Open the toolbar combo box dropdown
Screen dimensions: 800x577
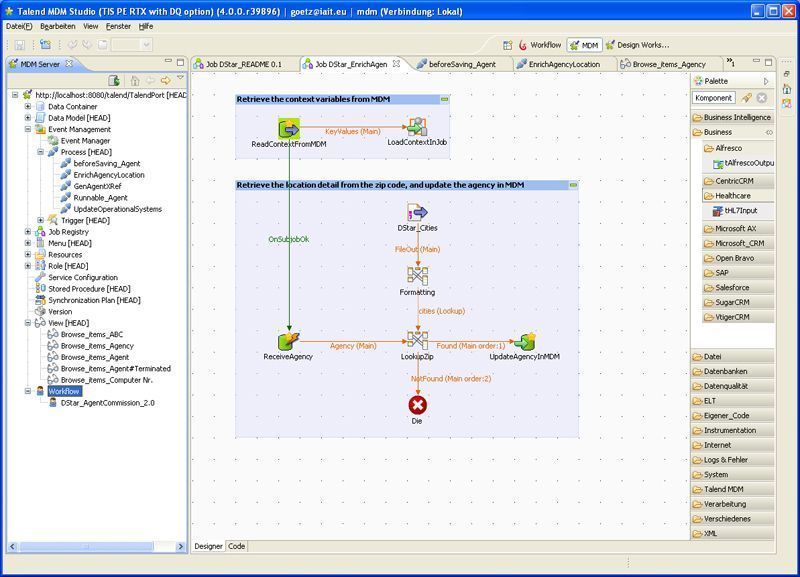pyautogui.click(x=146, y=45)
